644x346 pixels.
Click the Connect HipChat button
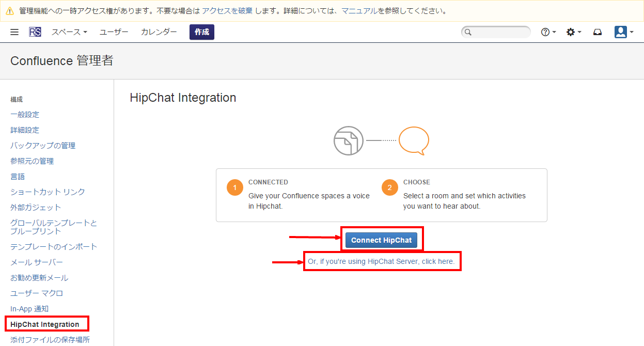(382, 240)
